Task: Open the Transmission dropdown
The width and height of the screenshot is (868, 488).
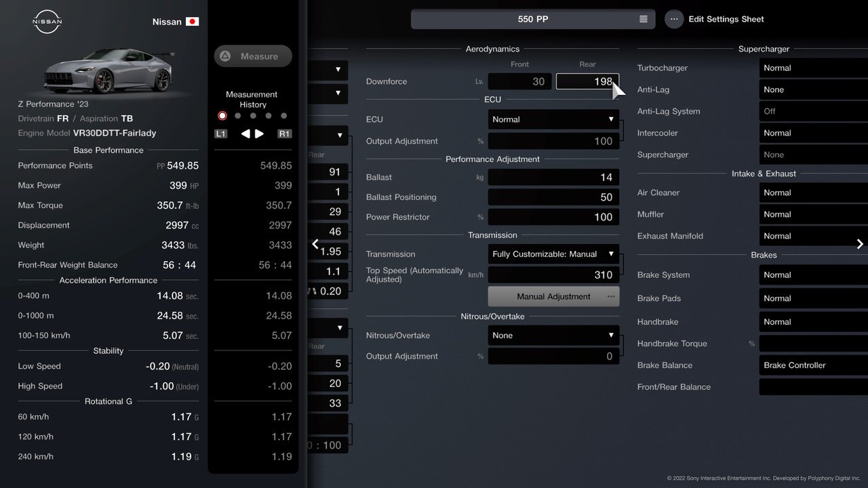Action: coord(553,254)
